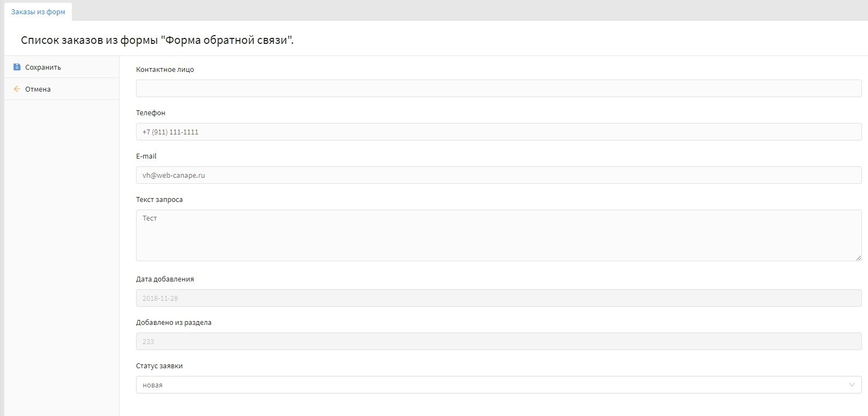Click the Текст запроса field label
868x416 pixels.
pos(160,200)
